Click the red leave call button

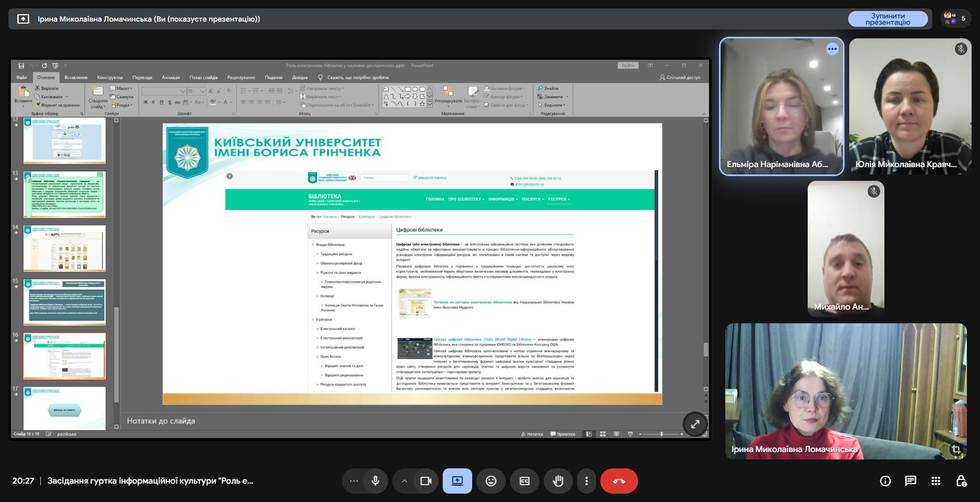(x=619, y=481)
